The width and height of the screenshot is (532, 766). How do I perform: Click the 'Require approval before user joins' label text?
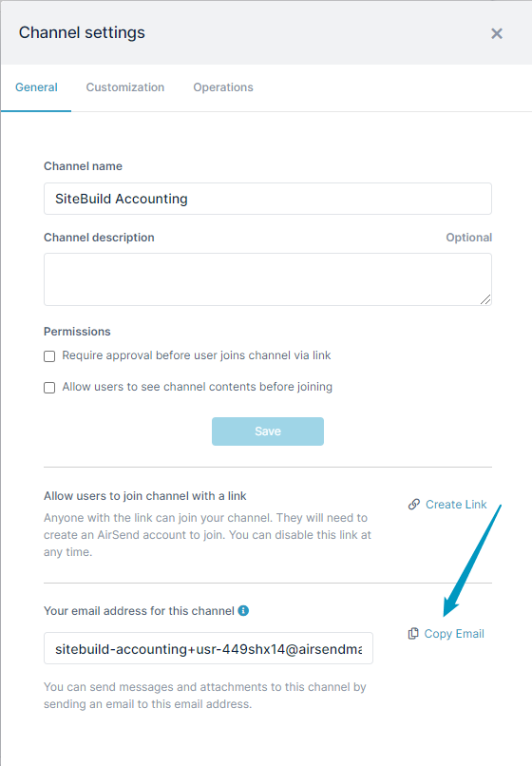point(197,355)
